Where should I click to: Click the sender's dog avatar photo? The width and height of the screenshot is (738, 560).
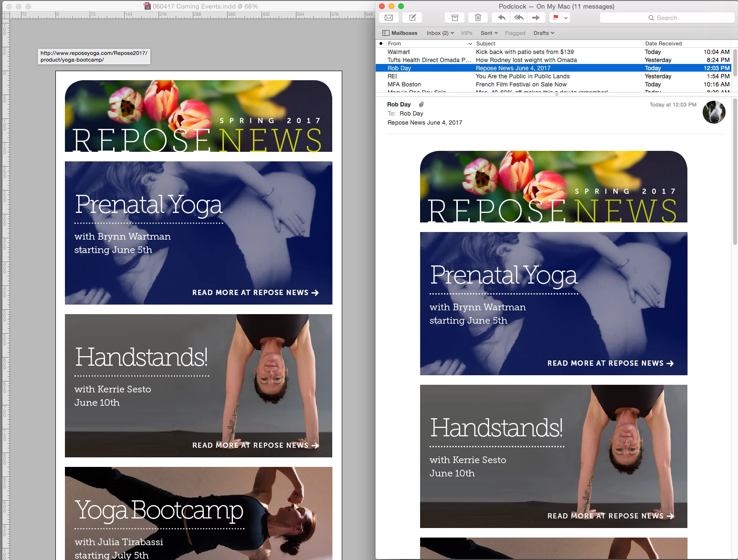click(714, 112)
